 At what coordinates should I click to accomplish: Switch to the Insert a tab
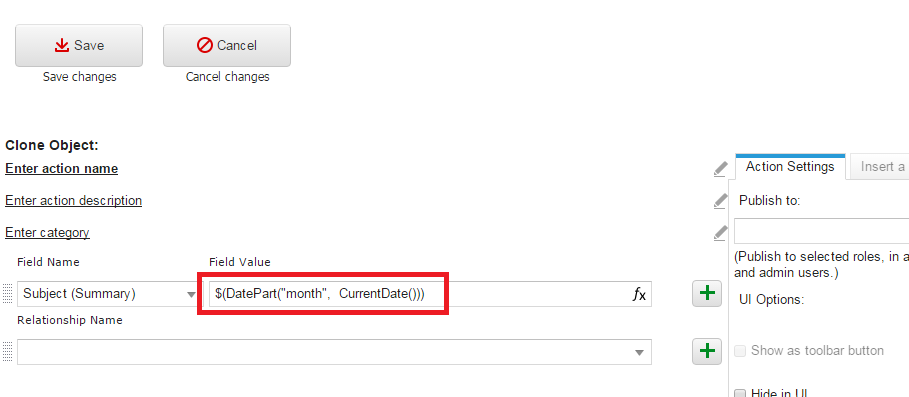click(879, 167)
